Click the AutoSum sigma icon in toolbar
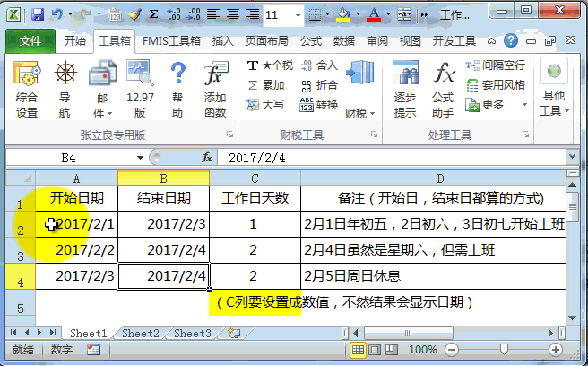This screenshot has width=588, height=366. point(153,15)
